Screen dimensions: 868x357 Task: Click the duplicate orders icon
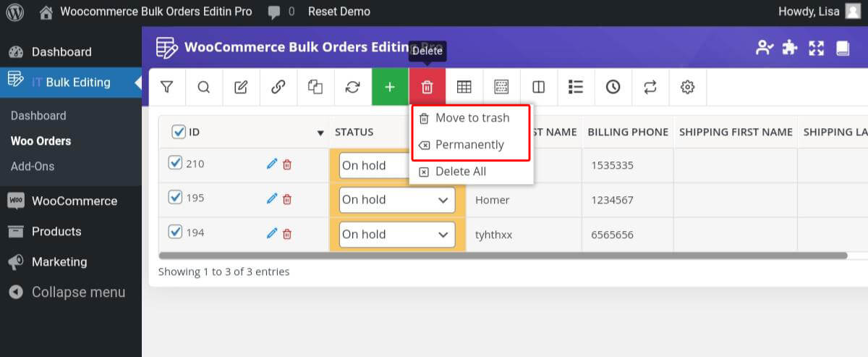pos(315,87)
